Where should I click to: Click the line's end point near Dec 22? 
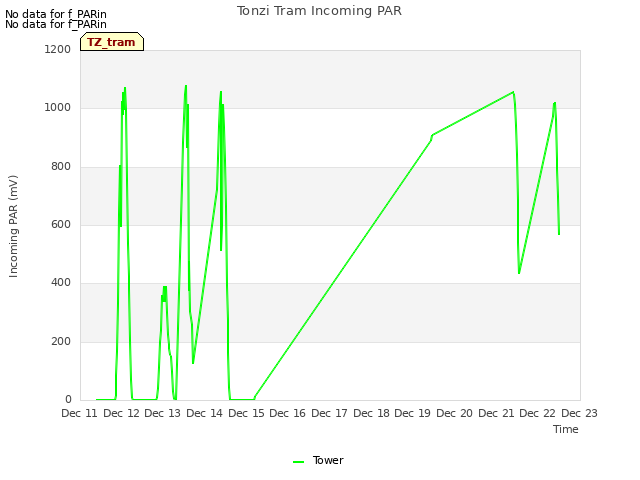tap(559, 234)
